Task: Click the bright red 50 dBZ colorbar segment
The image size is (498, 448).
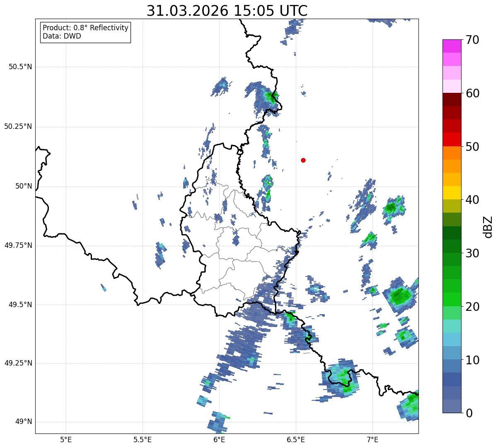Action: 452,140
